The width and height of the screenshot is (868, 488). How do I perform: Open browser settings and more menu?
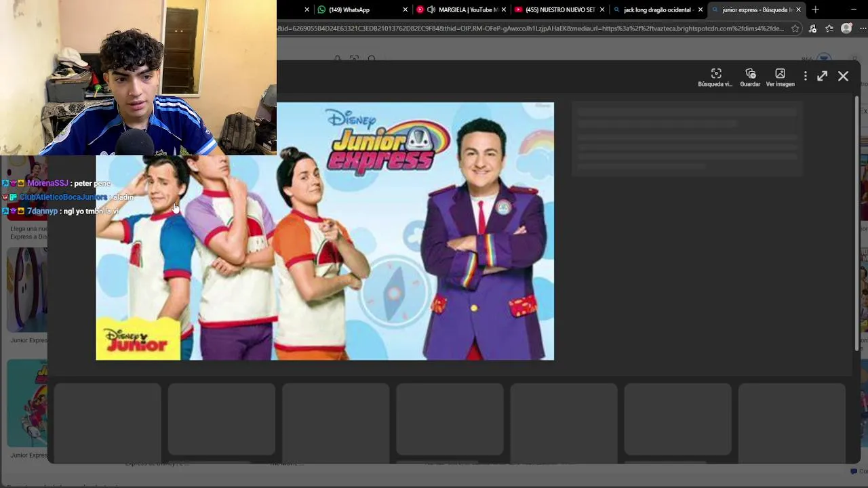(863, 28)
